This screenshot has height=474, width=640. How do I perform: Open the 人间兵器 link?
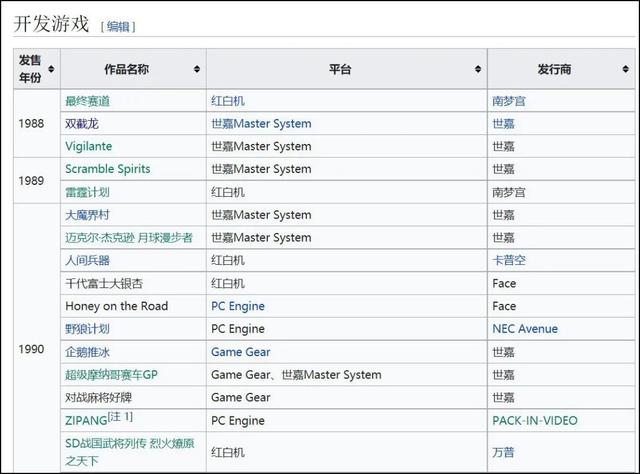point(87,260)
